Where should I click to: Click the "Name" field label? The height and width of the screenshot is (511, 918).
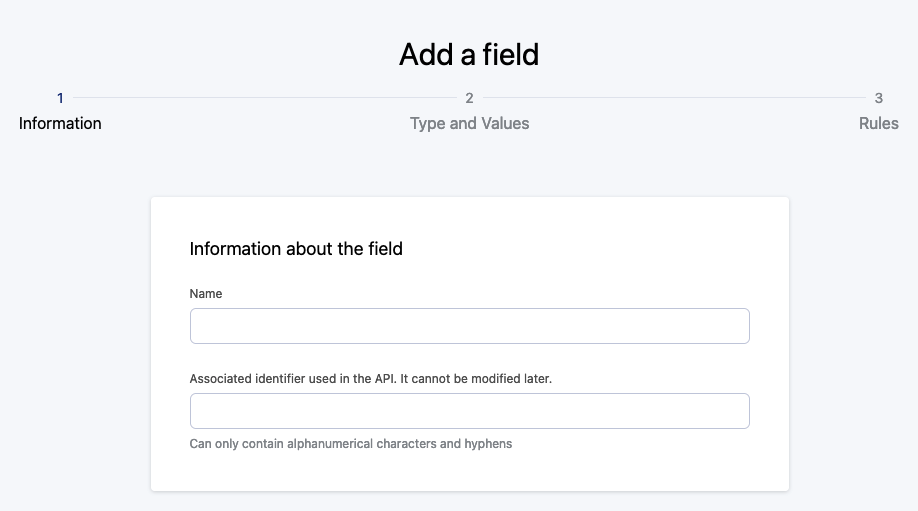tap(206, 294)
